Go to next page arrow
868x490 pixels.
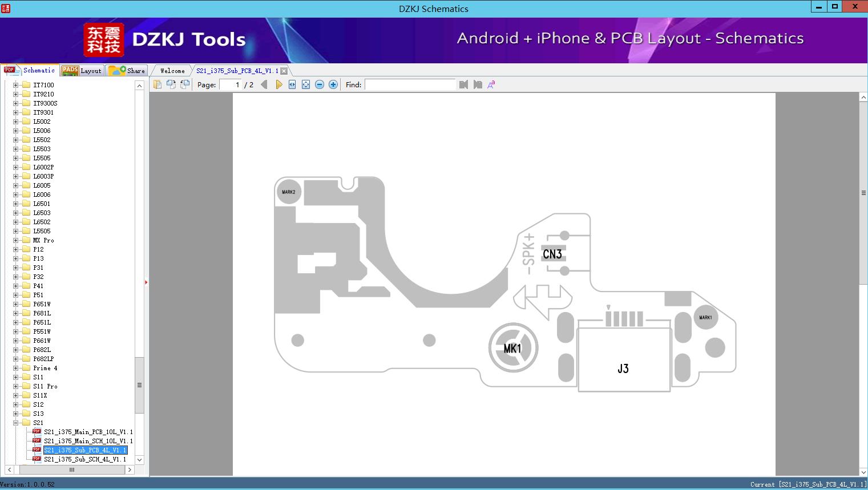click(278, 84)
